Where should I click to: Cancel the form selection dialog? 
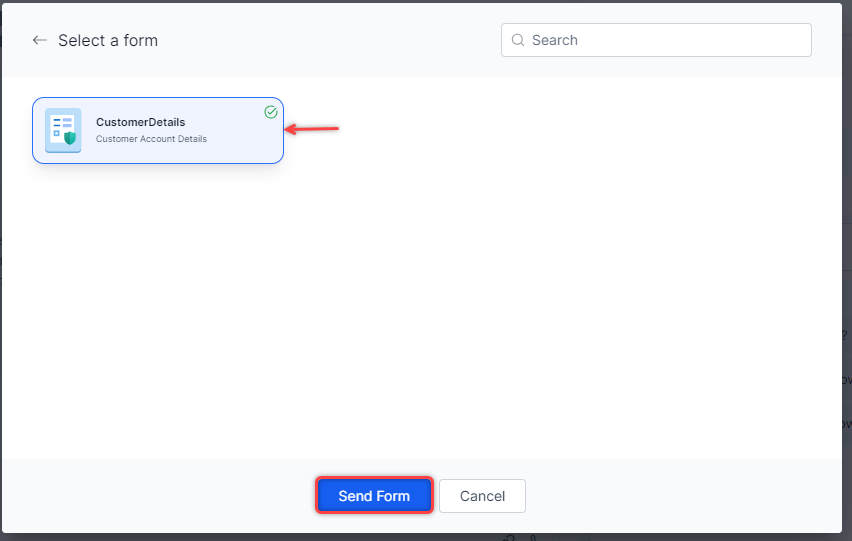(482, 496)
